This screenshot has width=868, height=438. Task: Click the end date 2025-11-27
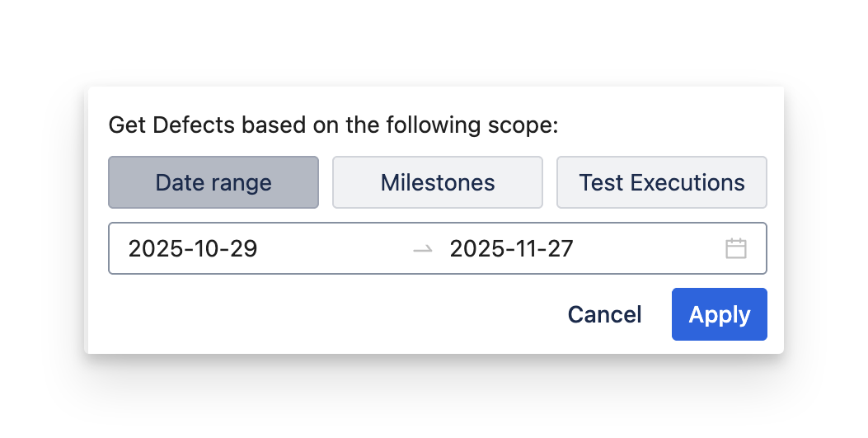(x=511, y=248)
